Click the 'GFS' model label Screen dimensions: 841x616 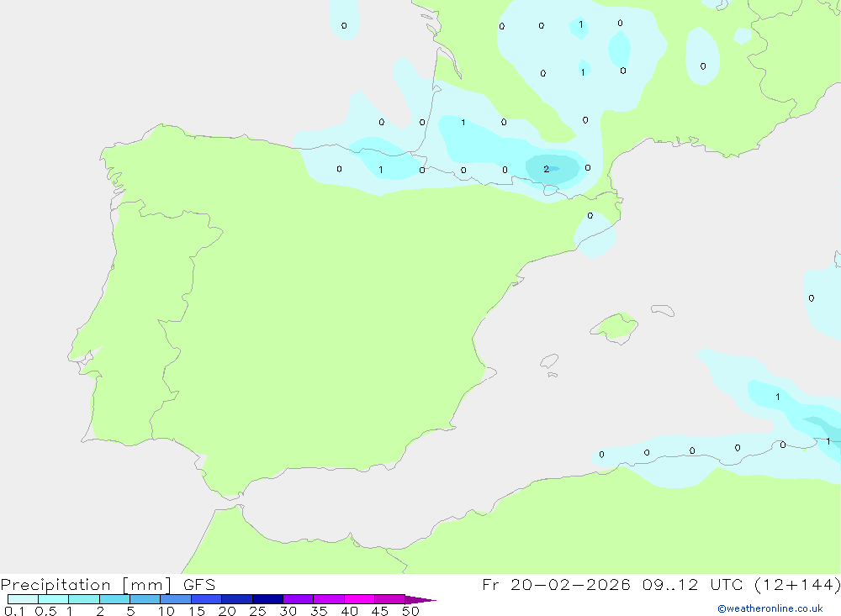click(199, 585)
